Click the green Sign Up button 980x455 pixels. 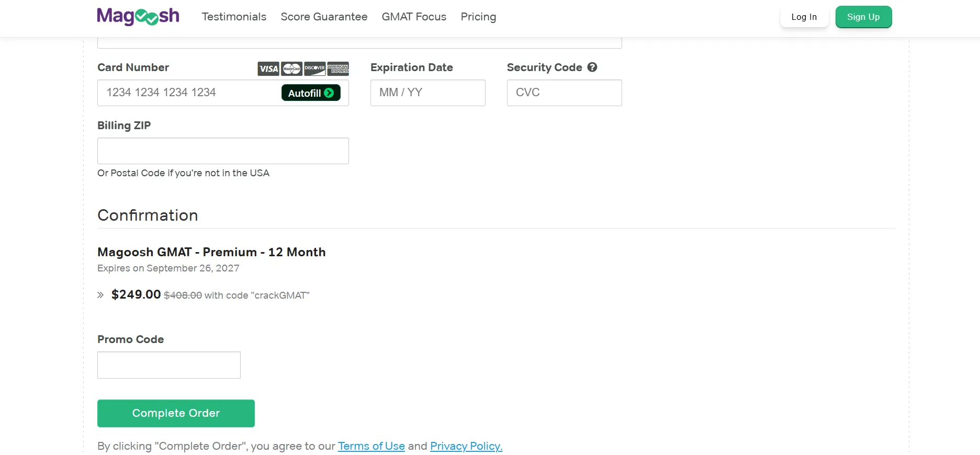(863, 17)
